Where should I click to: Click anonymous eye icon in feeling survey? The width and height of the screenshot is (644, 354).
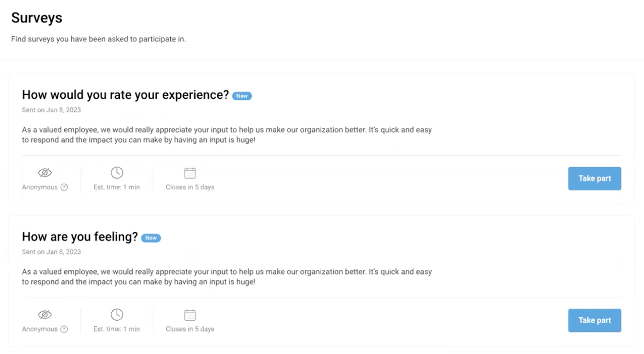(x=45, y=314)
